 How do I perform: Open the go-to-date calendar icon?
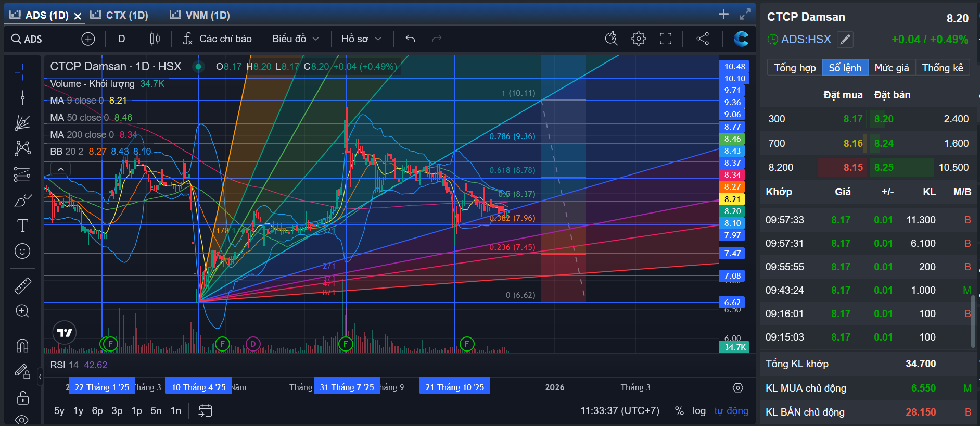coord(206,411)
